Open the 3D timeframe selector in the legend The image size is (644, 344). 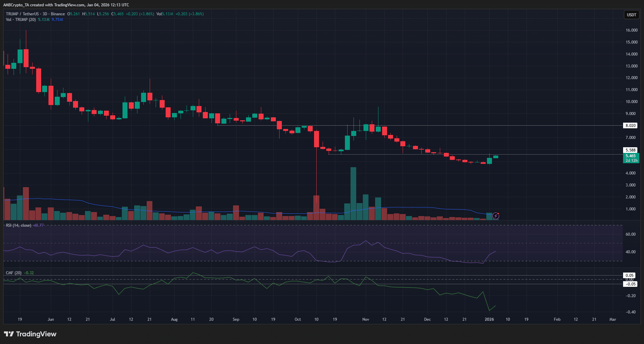44,14
